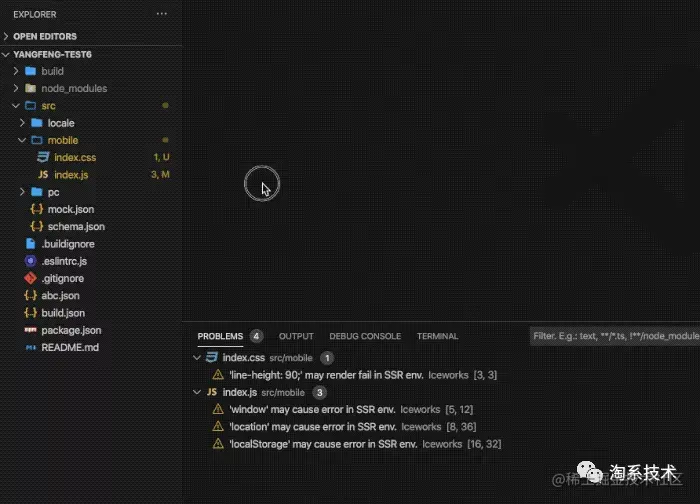
Task: Click the build folder icon
Action: pyautogui.click(x=30, y=71)
